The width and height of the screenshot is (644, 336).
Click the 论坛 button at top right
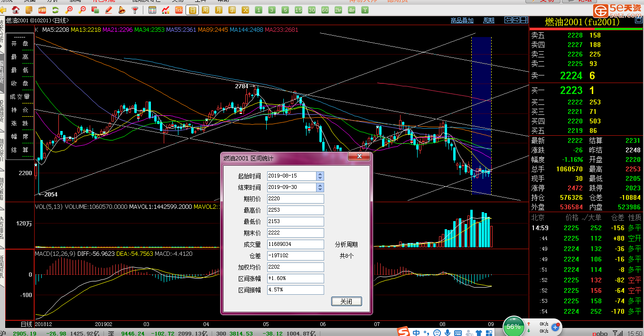click(x=580, y=1)
